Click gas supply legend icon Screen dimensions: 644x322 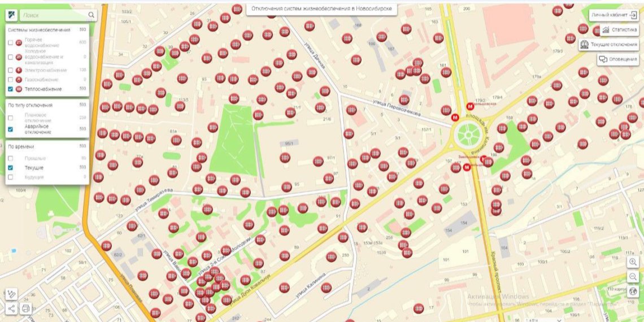(x=19, y=80)
